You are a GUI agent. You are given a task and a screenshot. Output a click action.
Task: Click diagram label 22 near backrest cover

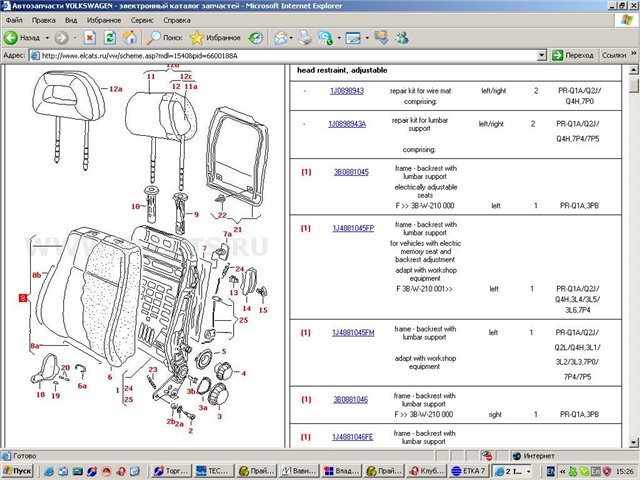pos(222,215)
